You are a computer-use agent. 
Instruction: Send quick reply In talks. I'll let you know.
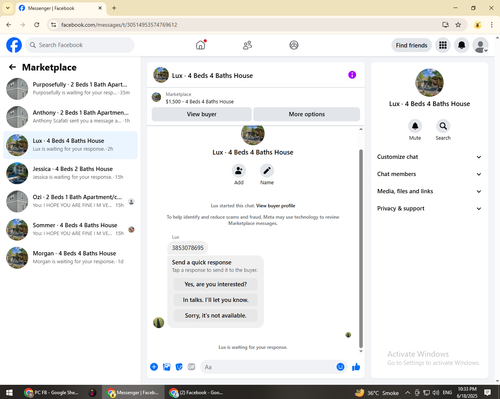pos(216,300)
